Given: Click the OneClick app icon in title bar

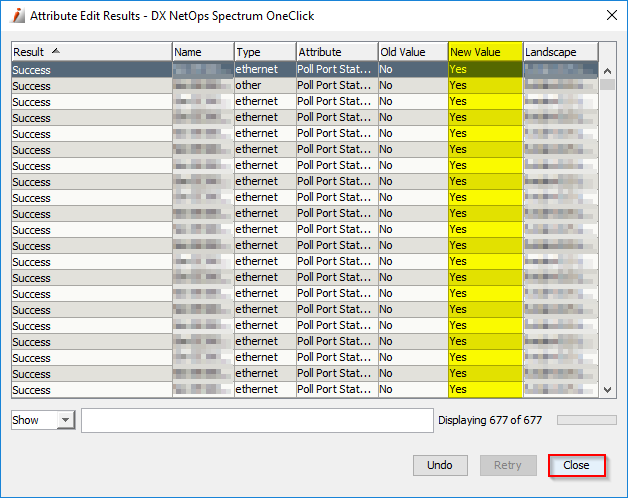Looking at the screenshot, I should tap(17, 16).
